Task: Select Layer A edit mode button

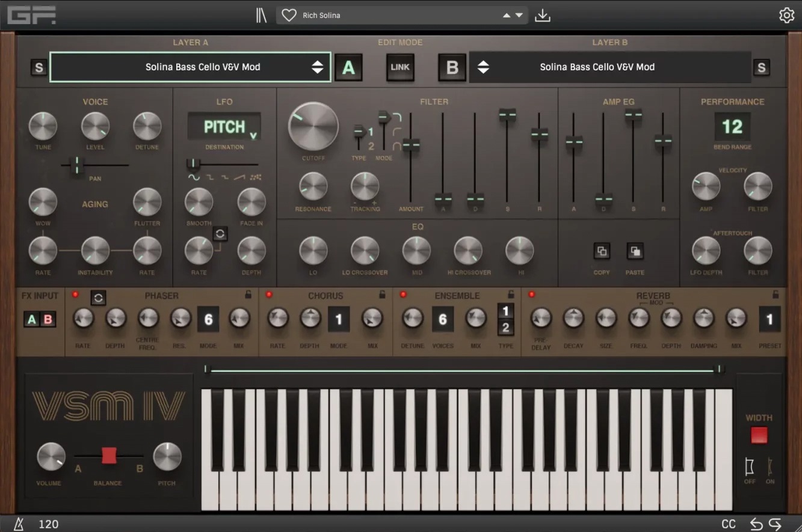Action: click(x=348, y=67)
